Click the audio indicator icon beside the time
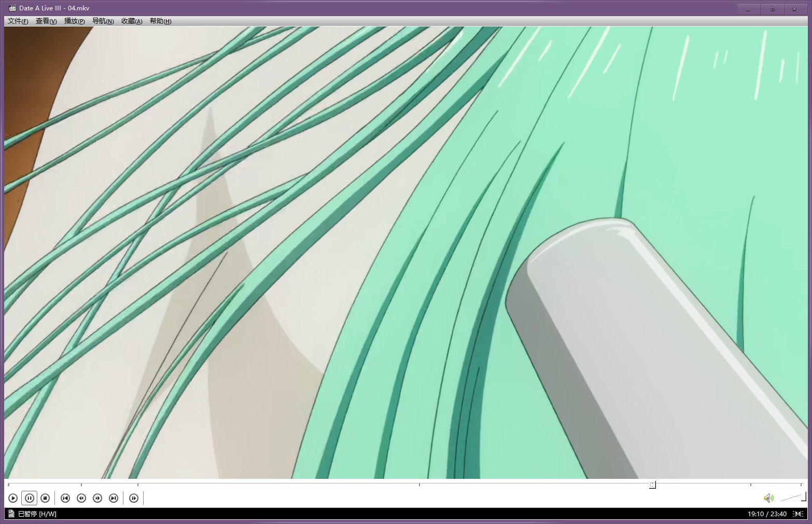The image size is (812, 524). coord(798,514)
